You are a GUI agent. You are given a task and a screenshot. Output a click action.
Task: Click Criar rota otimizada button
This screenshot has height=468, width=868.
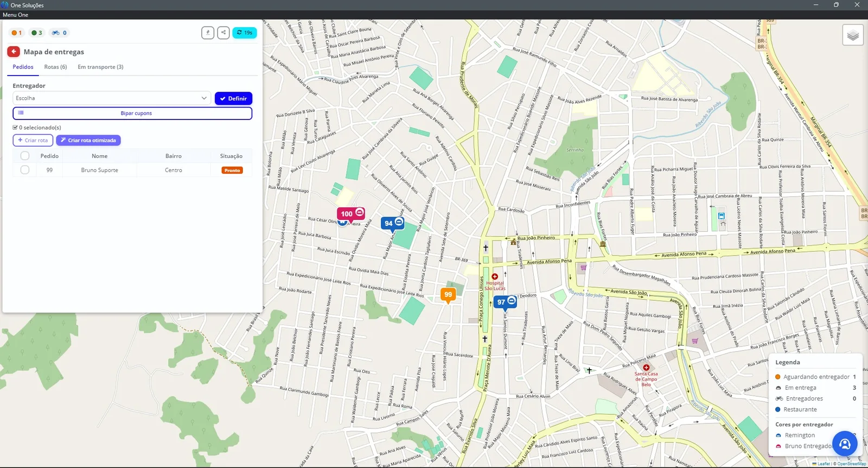tap(88, 140)
